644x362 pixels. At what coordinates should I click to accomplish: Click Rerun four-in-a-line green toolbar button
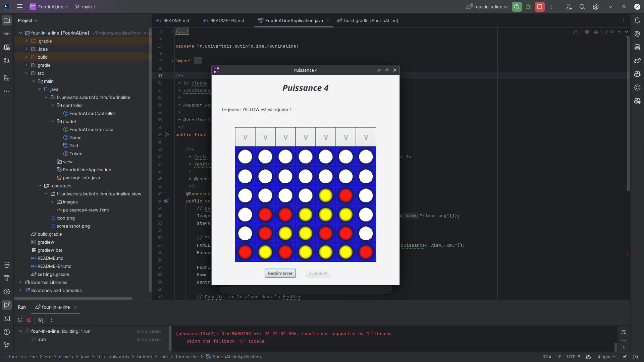517,7
